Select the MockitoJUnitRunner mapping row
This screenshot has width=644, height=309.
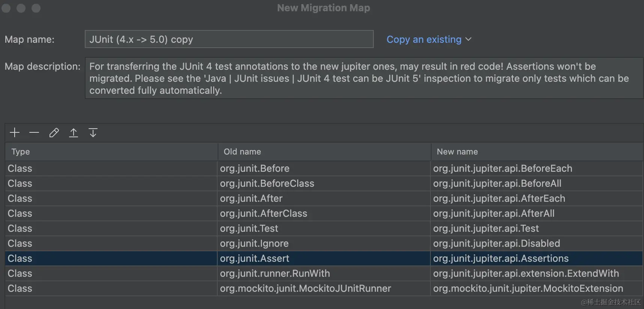305,288
